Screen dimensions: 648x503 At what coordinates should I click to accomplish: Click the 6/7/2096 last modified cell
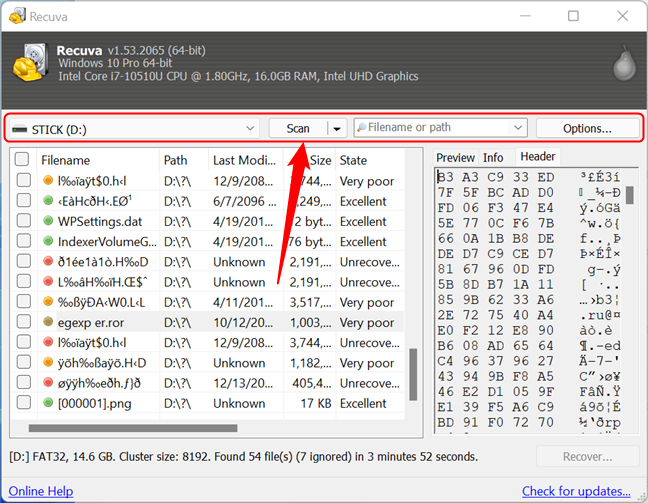point(245,201)
